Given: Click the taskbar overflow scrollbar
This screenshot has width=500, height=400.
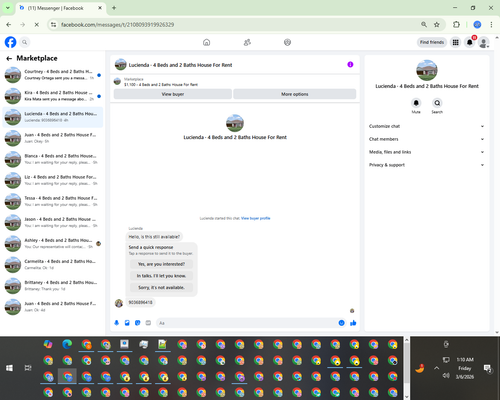Looking at the screenshot, I should 407,368.
